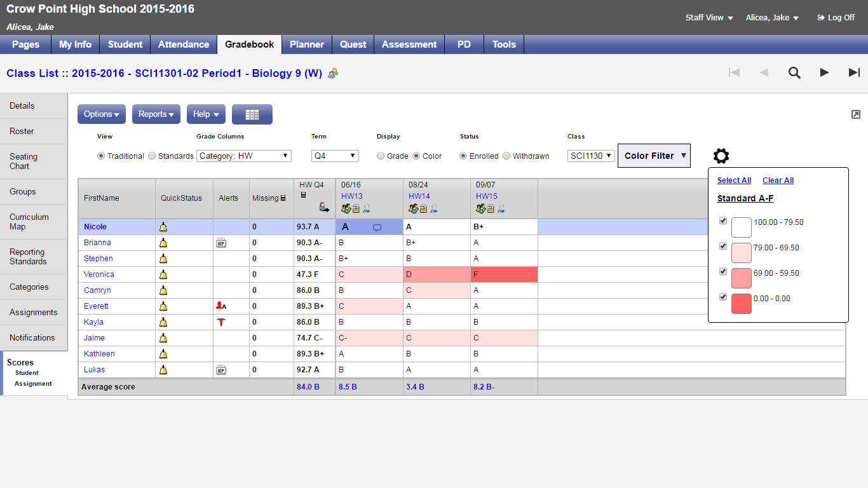Click the Class List breadcrumb link

(32, 73)
